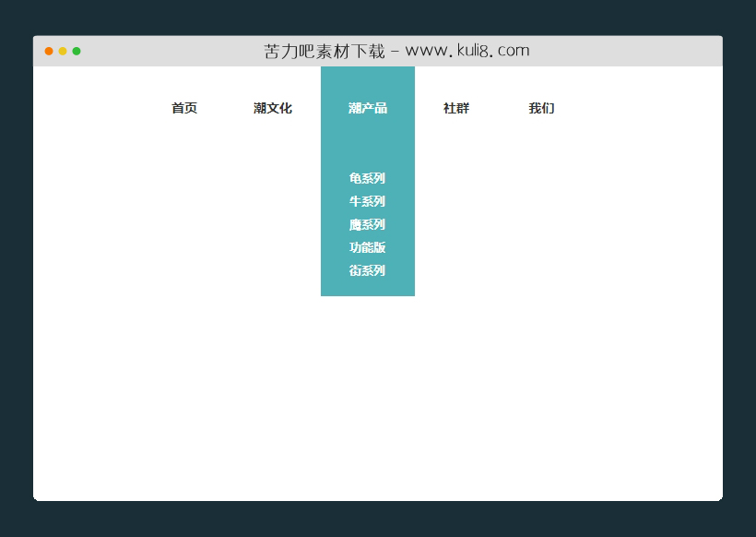The image size is (756, 537).
Task: Click the 功能版 dropdown entry
Action: [x=367, y=247]
